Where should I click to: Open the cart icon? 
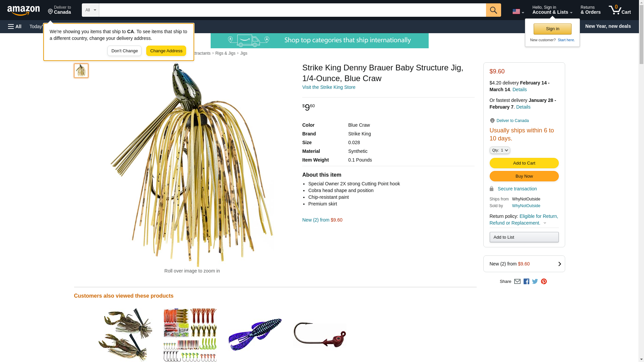click(x=620, y=10)
